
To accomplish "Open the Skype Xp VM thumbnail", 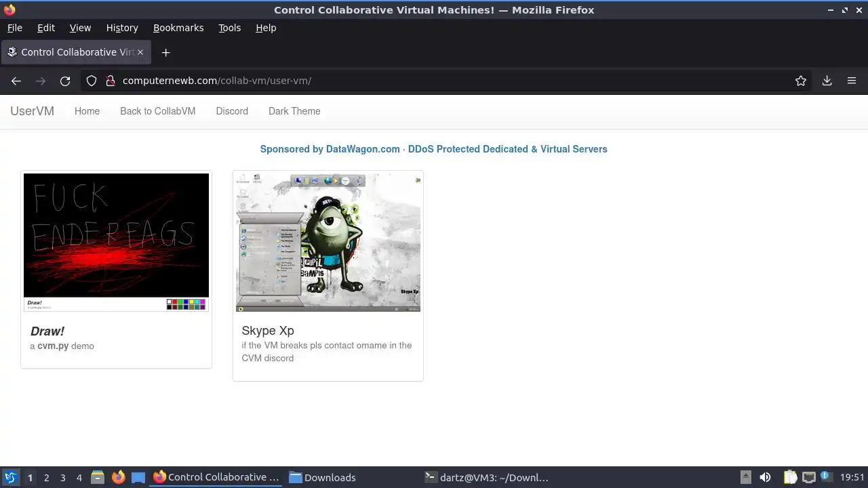I will (328, 242).
